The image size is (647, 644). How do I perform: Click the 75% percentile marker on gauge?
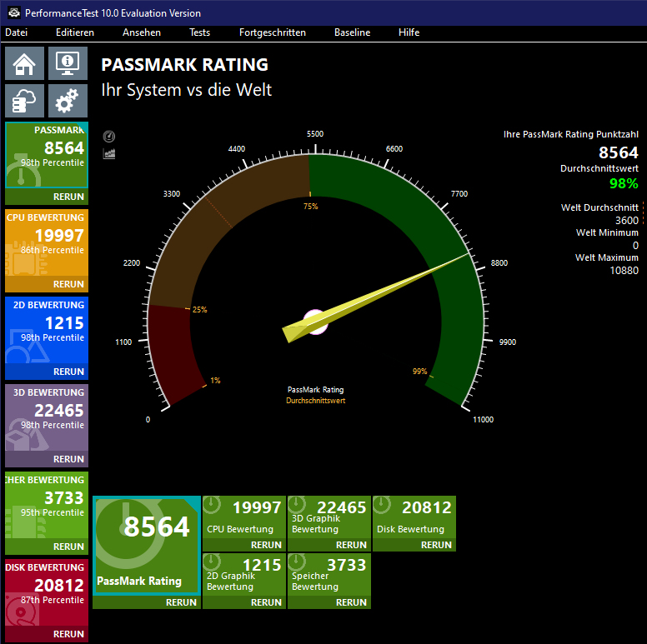click(311, 206)
